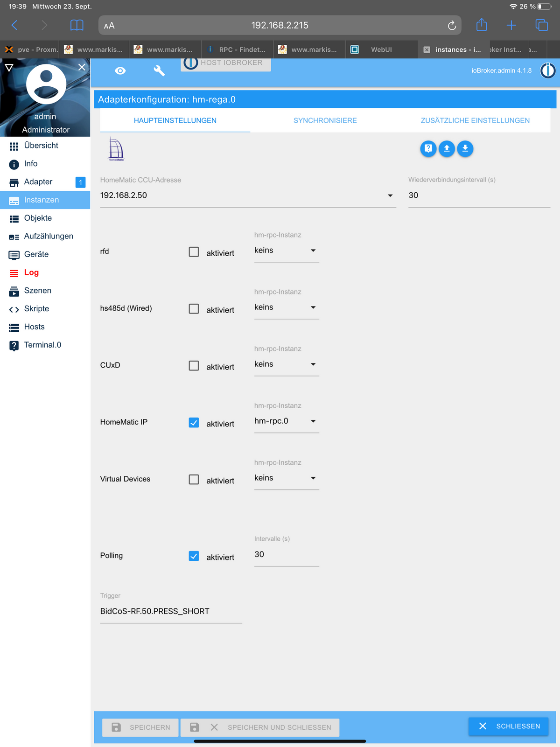
Task: Click the Adapter update badge 1
Action: click(x=80, y=182)
